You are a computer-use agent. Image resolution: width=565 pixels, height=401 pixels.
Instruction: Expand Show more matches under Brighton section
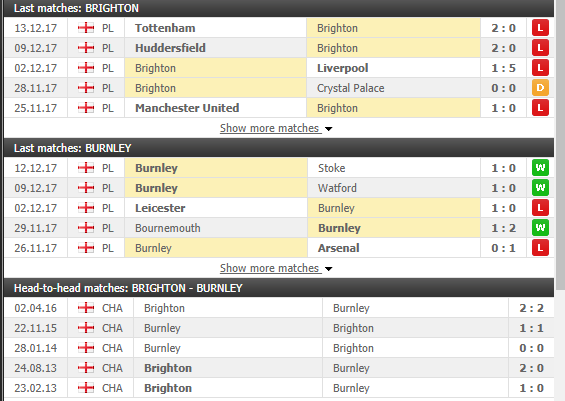269,128
